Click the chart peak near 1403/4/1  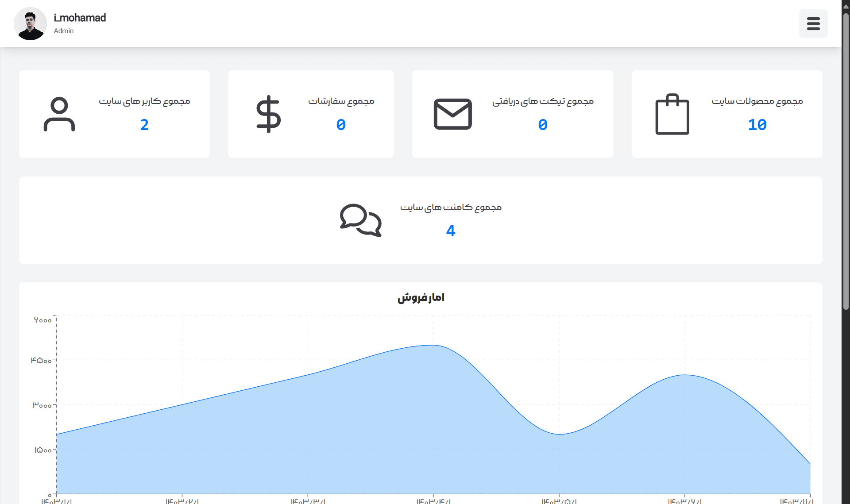click(x=433, y=345)
